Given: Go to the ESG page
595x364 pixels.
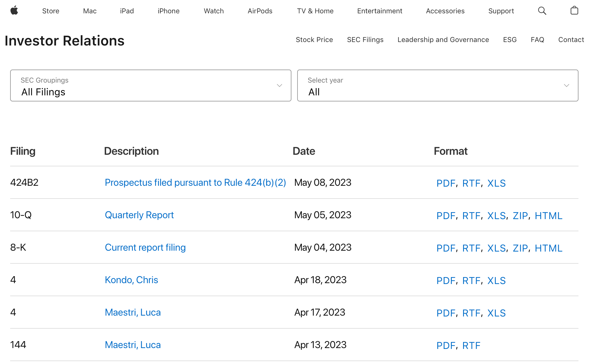Looking at the screenshot, I should (510, 40).
